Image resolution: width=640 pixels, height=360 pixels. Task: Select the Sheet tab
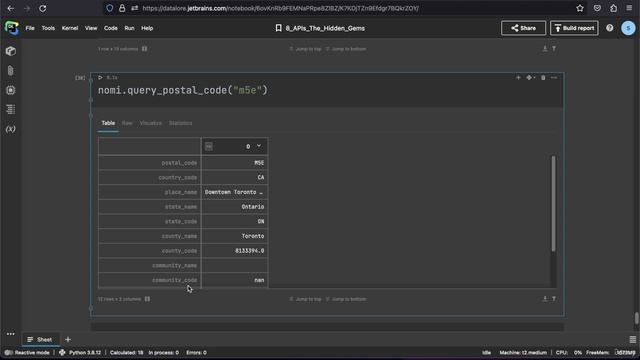(x=40, y=339)
